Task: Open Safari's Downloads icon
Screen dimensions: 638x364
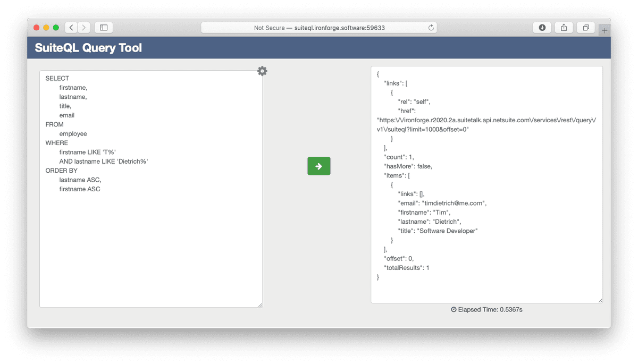Action: point(542,27)
